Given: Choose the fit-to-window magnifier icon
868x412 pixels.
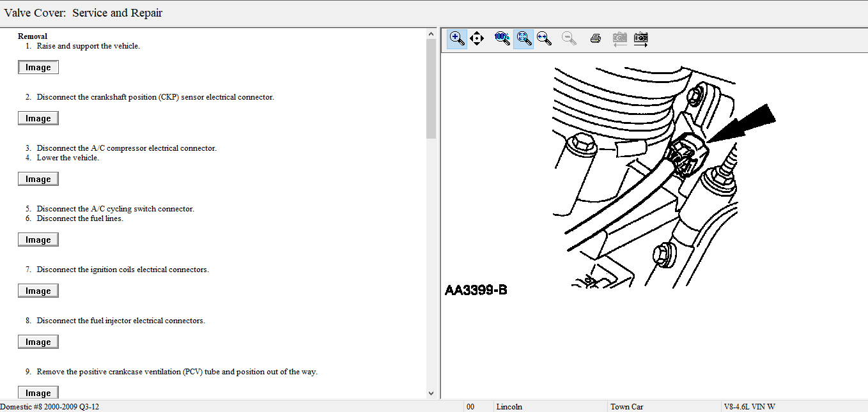Looking at the screenshot, I should click(523, 38).
